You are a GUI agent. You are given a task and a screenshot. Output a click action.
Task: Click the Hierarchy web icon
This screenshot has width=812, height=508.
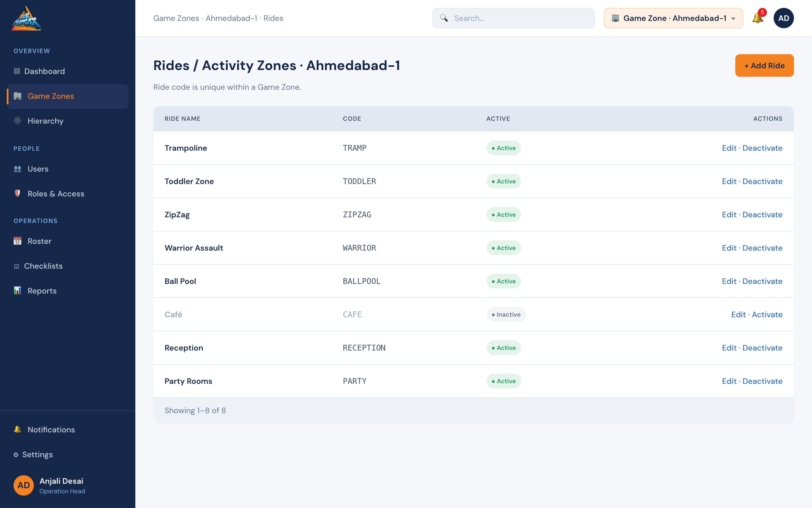tap(17, 121)
